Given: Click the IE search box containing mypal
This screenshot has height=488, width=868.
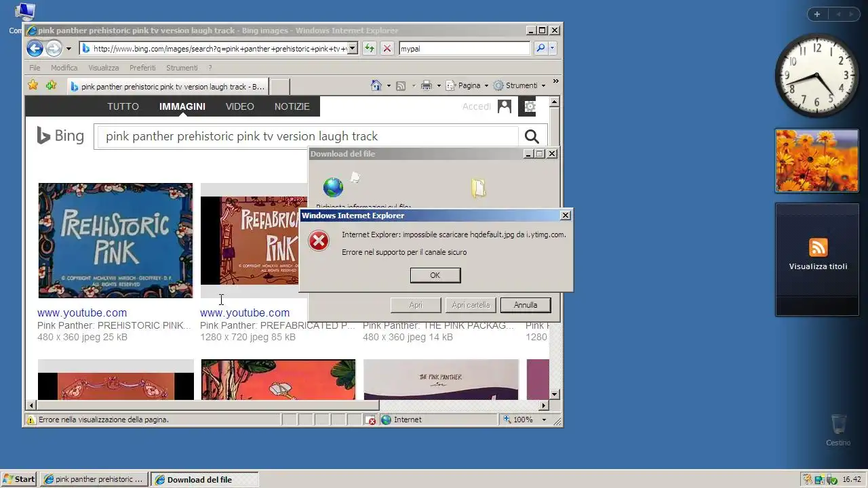Looking at the screenshot, I should click(x=465, y=49).
